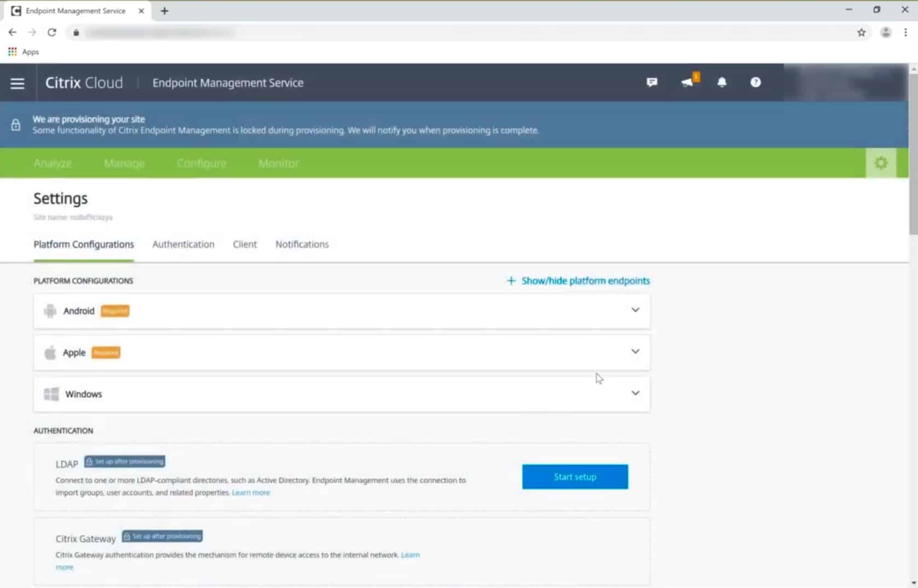This screenshot has height=588, width=918.
Task: Open the help question mark icon
Action: click(755, 82)
